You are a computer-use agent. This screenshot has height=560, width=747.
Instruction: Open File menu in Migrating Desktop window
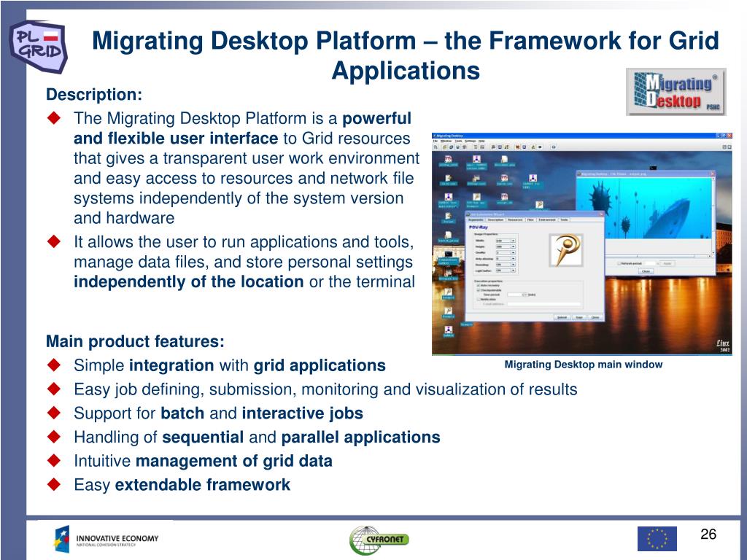(x=436, y=141)
